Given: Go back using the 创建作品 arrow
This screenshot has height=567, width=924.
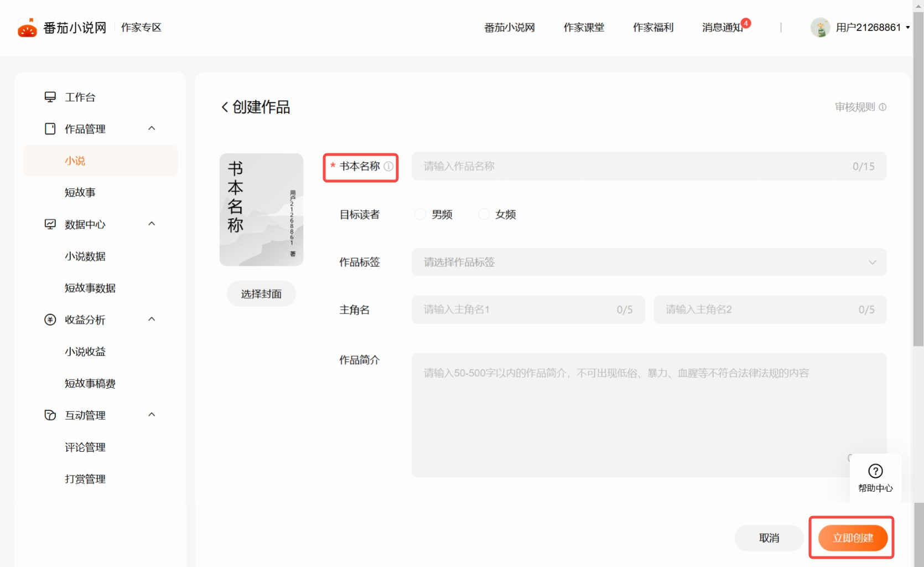Looking at the screenshot, I should pos(225,107).
